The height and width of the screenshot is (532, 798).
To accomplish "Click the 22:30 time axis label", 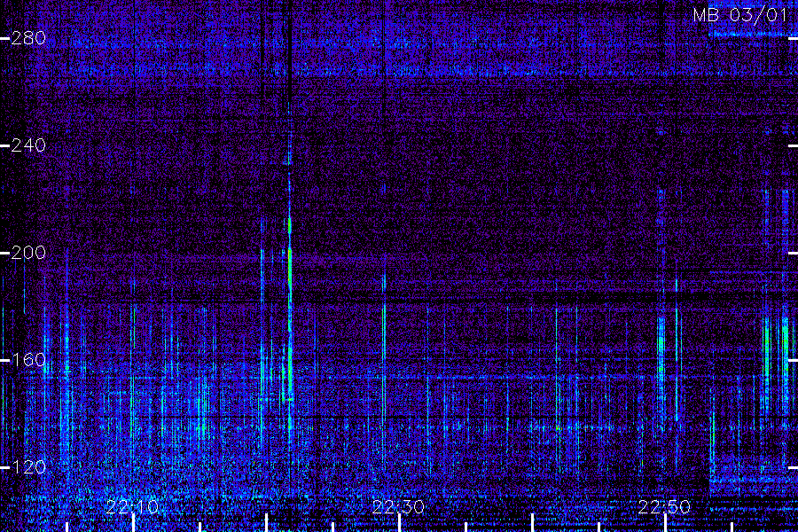I will tap(398, 507).
